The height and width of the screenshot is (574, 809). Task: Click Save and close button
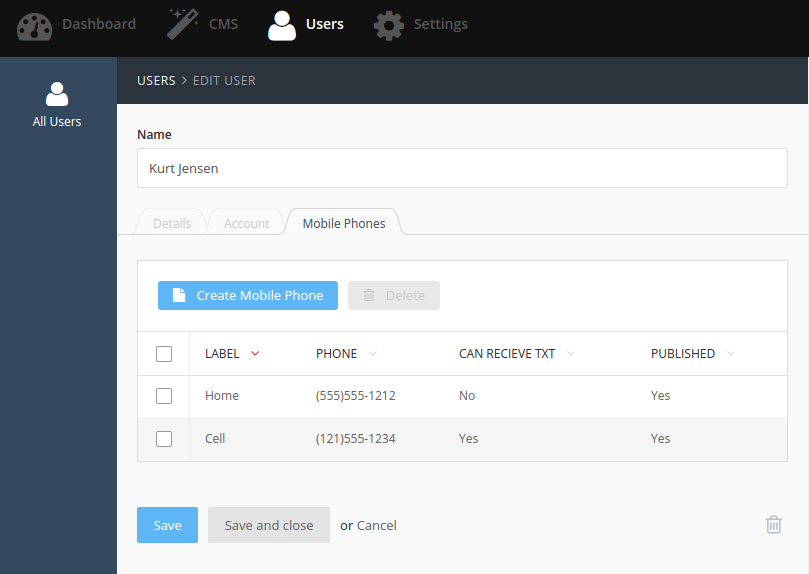pyautogui.click(x=269, y=525)
